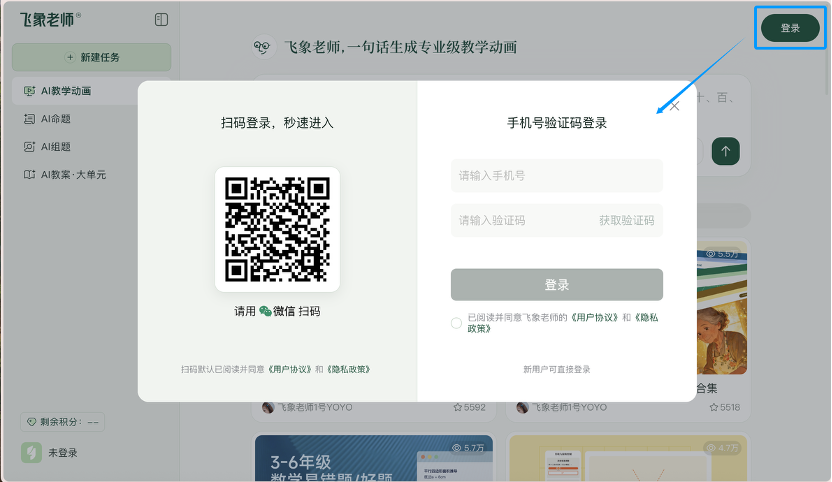
Task: Click the 扫码登录,秒速进入 heading
Action: tap(277, 123)
